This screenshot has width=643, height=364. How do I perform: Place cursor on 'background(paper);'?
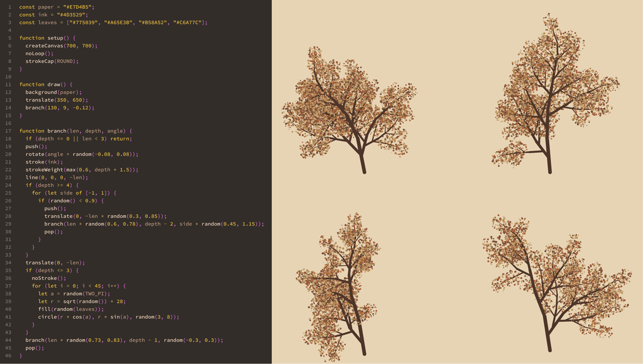(x=54, y=92)
